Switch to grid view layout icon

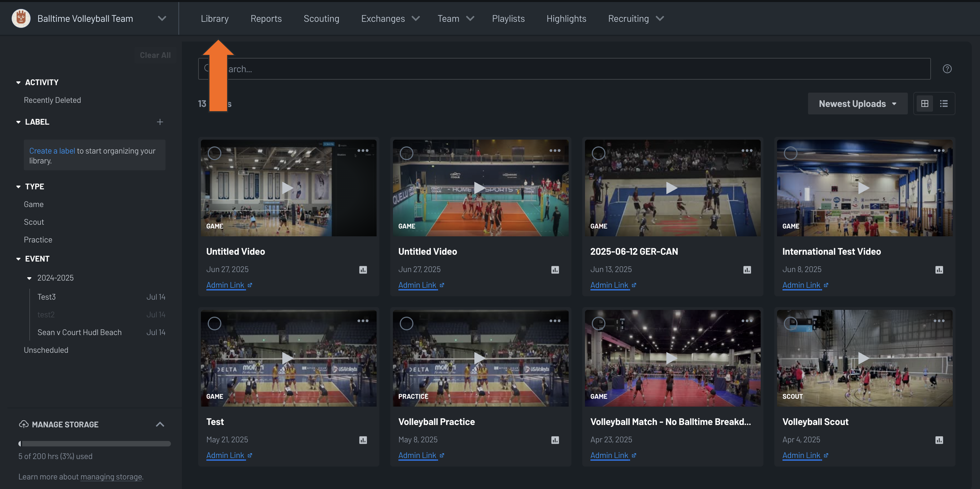[924, 104]
